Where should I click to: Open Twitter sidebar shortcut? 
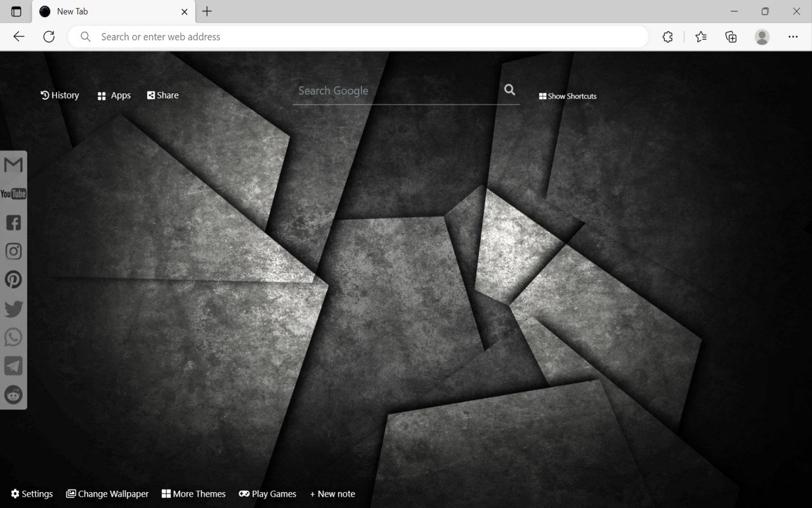pos(13,309)
